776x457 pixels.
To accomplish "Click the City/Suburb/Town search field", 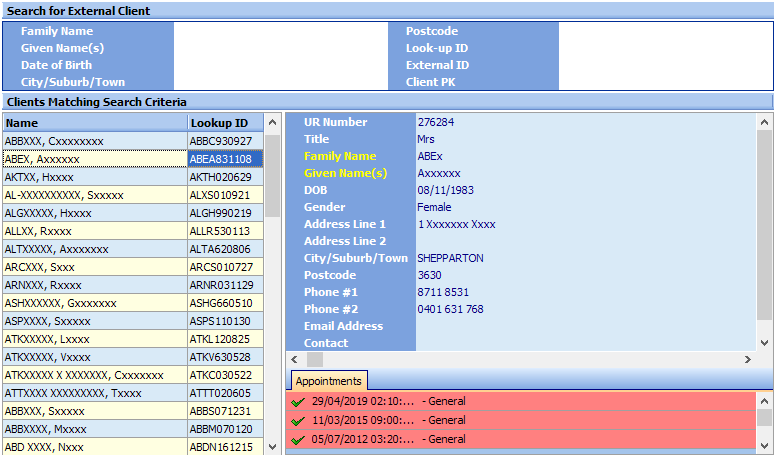I will click(x=281, y=82).
